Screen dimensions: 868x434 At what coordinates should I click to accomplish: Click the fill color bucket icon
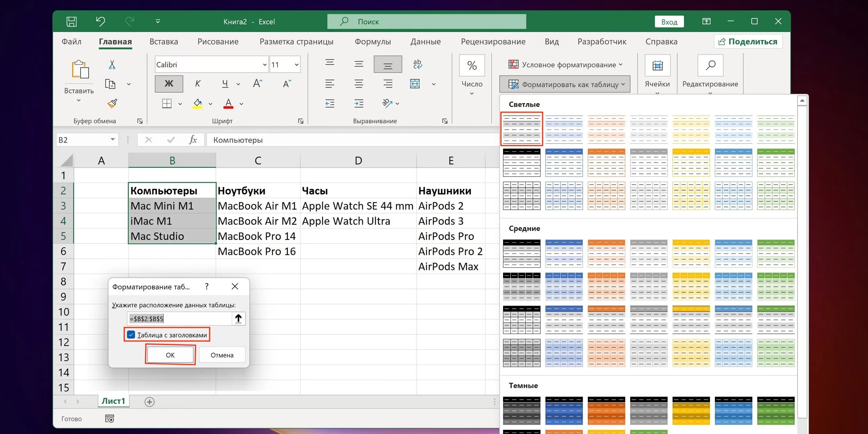click(198, 103)
